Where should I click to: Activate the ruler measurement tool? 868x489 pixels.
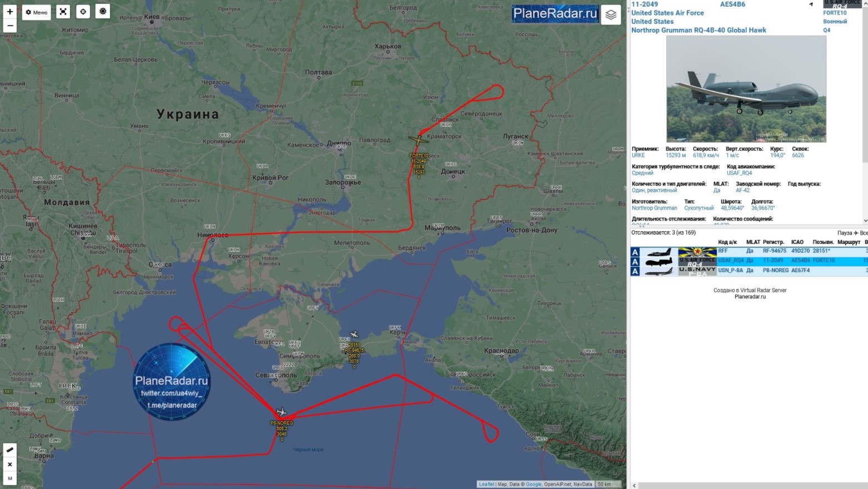click(10, 450)
